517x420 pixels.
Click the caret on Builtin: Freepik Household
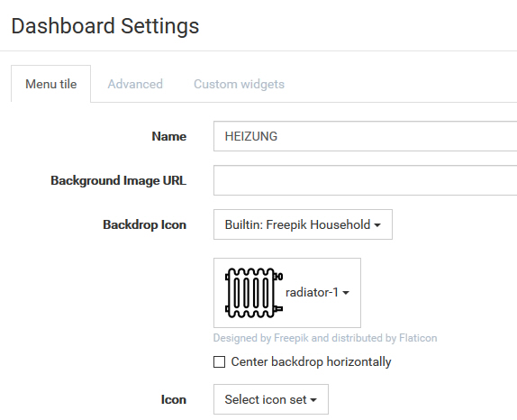pos(377,225)
